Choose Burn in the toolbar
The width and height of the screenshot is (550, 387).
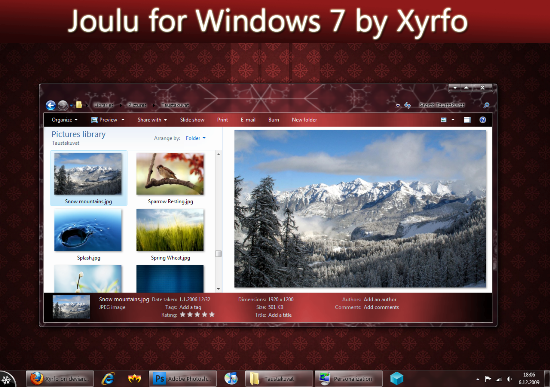pyautogui.click(x=274, y=120)
